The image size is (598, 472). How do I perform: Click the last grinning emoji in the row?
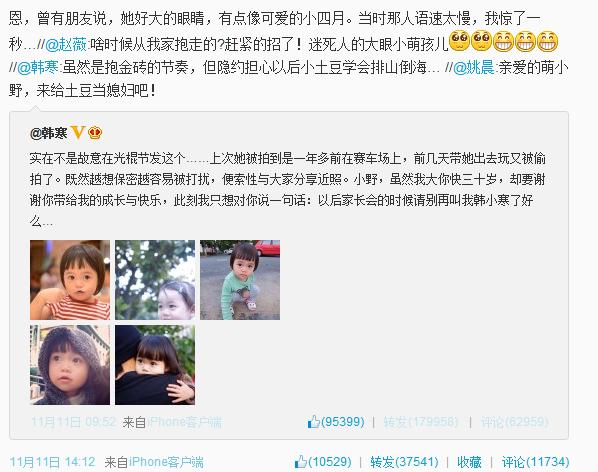pyautogui.click(x=548, y=42)
